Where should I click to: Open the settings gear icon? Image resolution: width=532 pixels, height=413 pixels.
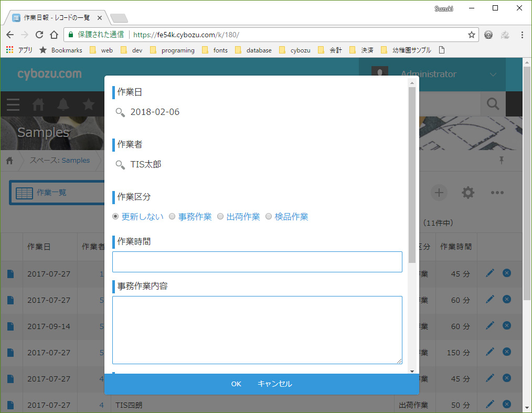coord(467,193)
